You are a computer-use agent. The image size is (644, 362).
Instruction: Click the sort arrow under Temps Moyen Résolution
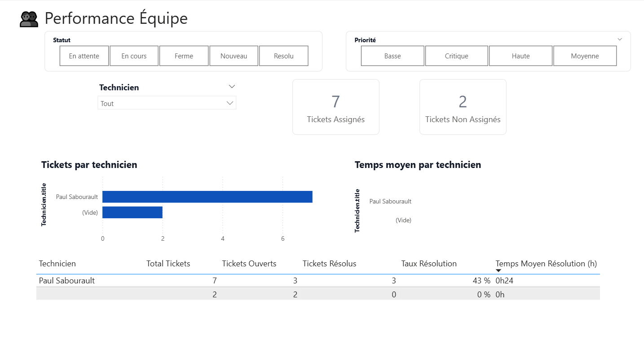(498, 271)
